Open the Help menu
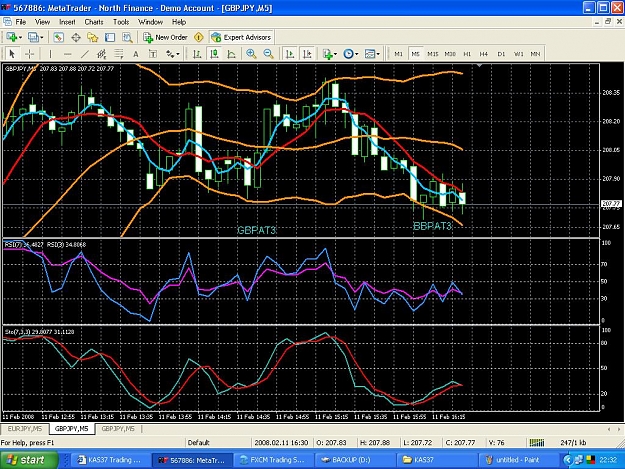 [x=179, y=22]
